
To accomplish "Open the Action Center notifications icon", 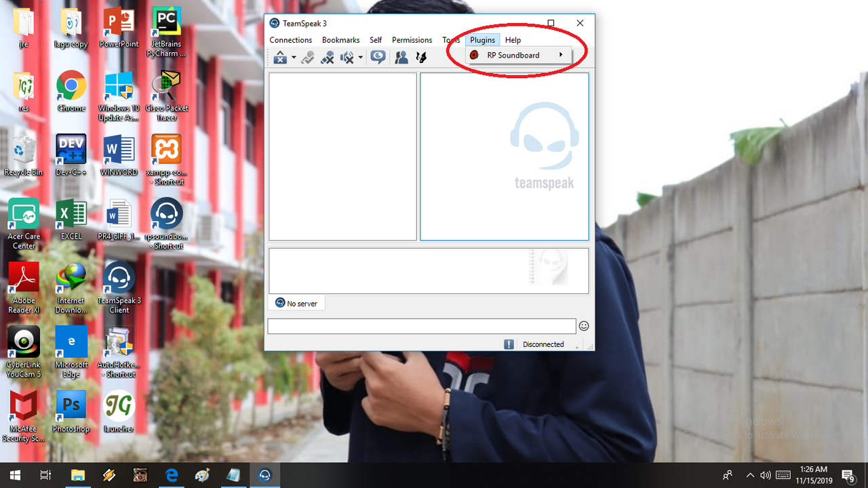I will point(848,475).
